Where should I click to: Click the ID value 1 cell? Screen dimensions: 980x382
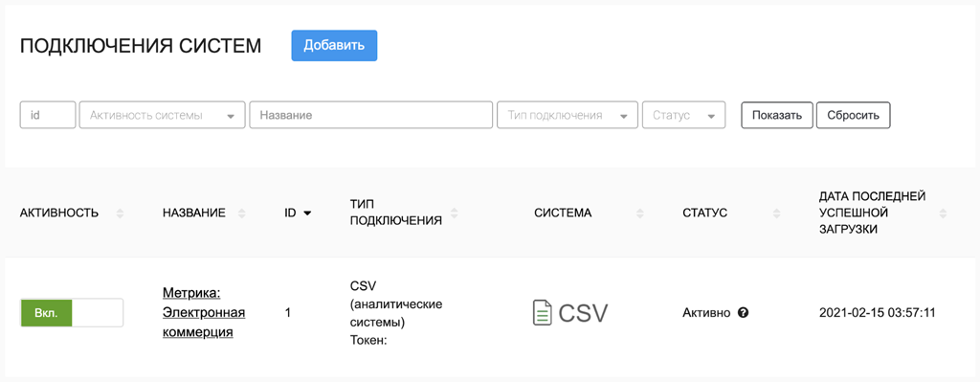tap(287, 313)
